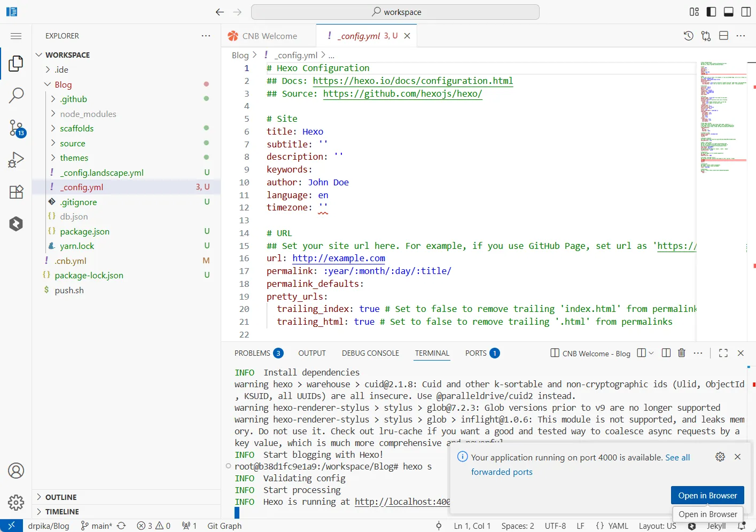
Task: Open the command center workspace search box
Action: [x=395, y=12]
